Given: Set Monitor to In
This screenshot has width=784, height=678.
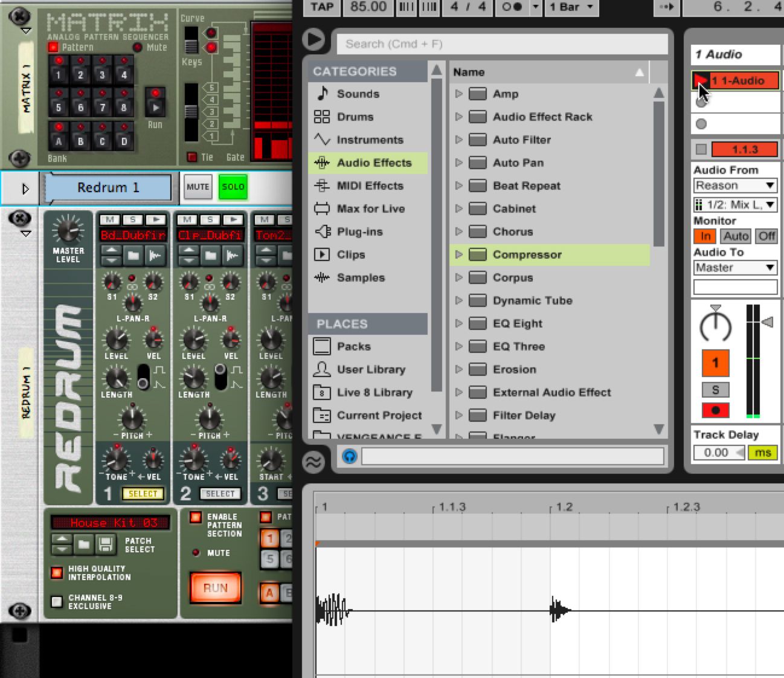Looking at the screenshot, I should (x=705, y=236).
